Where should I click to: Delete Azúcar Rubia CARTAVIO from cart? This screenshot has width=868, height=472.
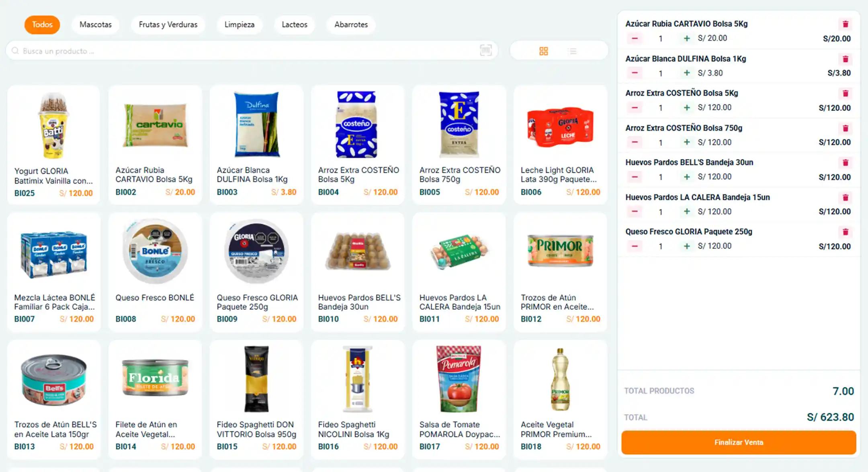(x=845, y=24)
